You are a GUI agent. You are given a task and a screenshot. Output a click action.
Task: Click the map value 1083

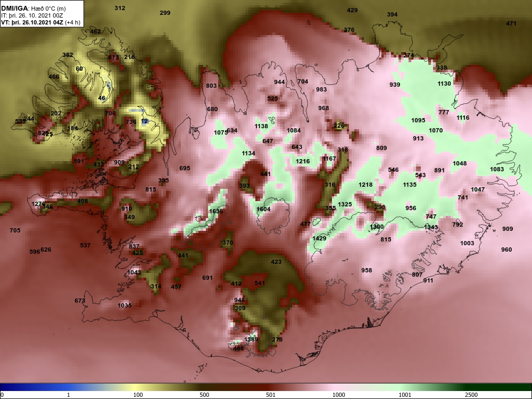(497, 169)
